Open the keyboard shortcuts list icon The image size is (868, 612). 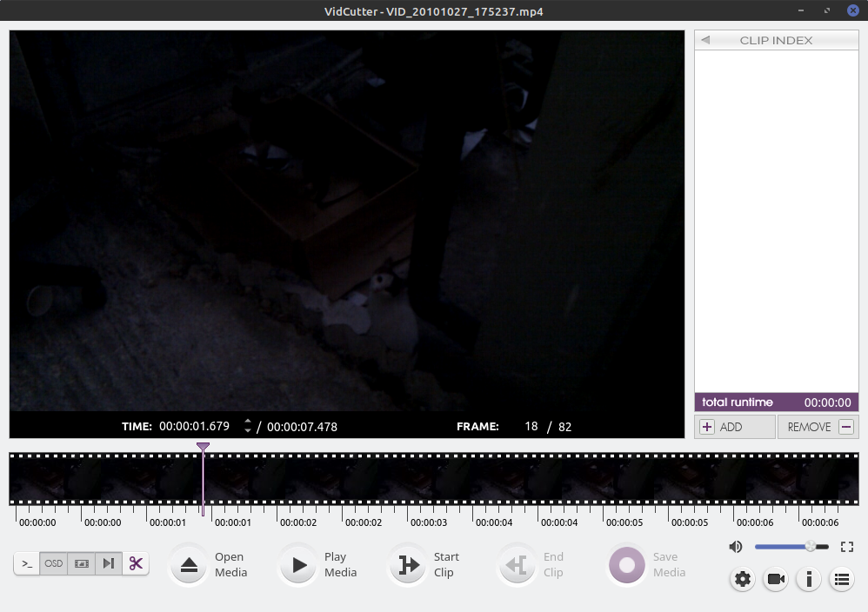pyautogui.click(x=841, y=579)
